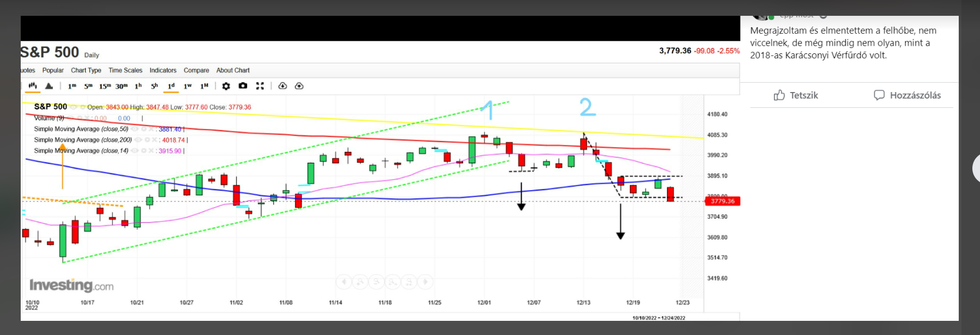The height and width of the screenshot is (335, 980).
Task: Select the candlestick chart type icon
Action: (33, 86)
